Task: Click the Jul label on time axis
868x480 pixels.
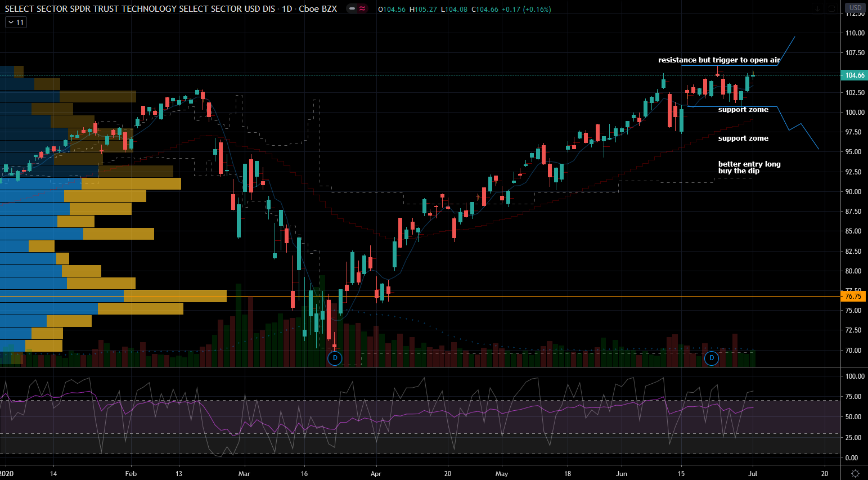Action: [x=753, y=474]
